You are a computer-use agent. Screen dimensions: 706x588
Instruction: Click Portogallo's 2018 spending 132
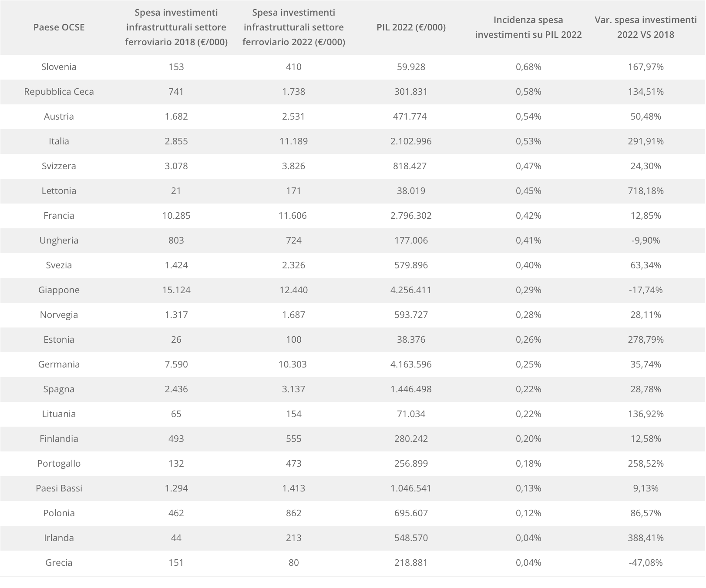[176, 464]
